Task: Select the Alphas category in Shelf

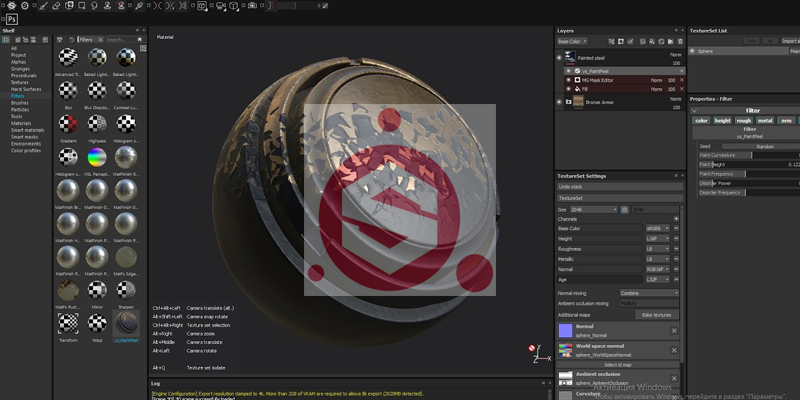Action: [x=18, y=62]
